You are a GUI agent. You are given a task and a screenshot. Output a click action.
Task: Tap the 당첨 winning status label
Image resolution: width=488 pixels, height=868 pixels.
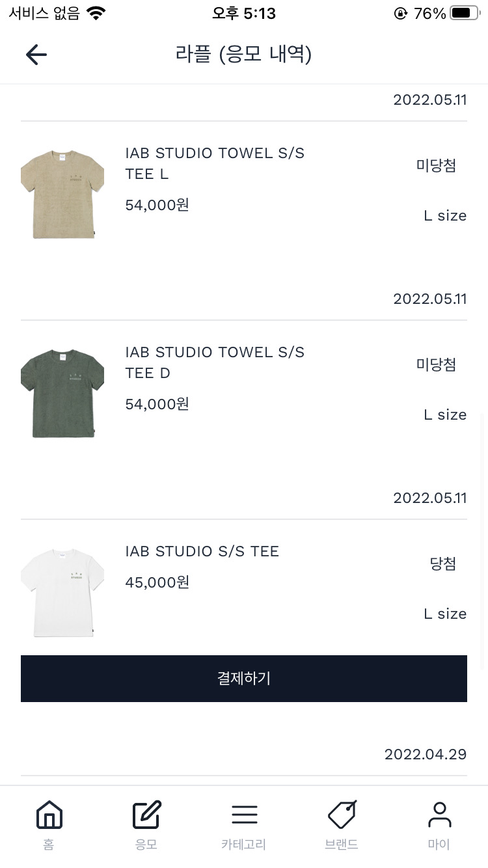pos(442,563)
